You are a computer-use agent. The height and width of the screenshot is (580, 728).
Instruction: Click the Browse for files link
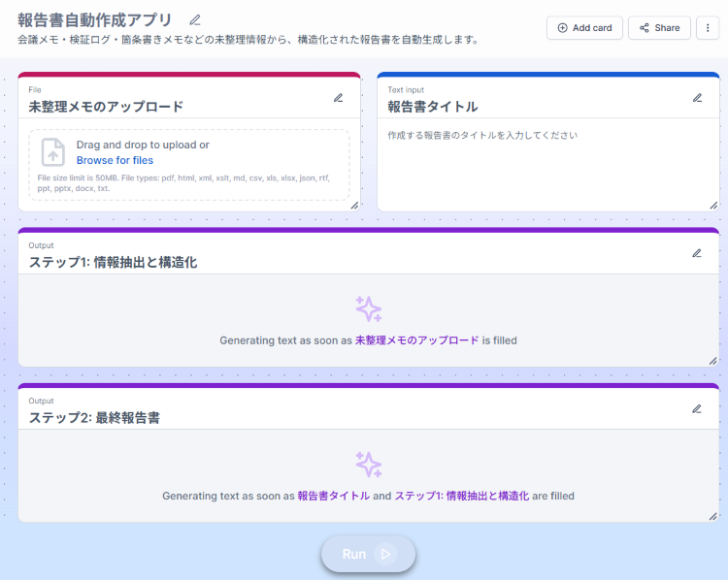coord(115,160)
